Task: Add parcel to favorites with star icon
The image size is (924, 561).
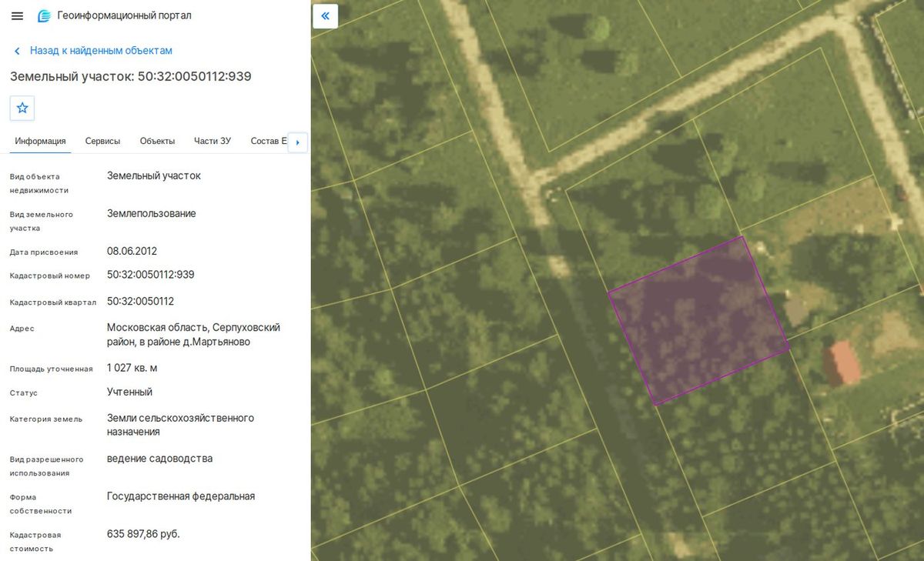Action: pyautogui.click(x=22, y=109)
